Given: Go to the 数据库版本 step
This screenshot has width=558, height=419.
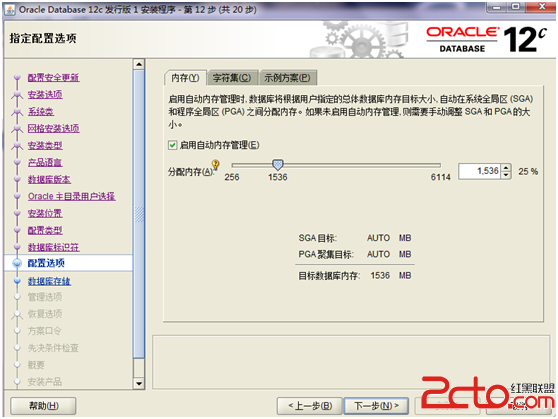Looking at the screenshot, I should (49, 179).
